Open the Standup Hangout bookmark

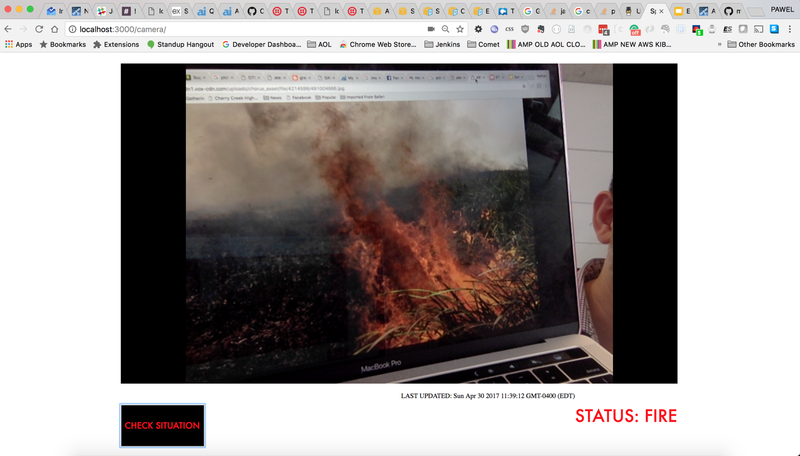(x=181, y=44)
